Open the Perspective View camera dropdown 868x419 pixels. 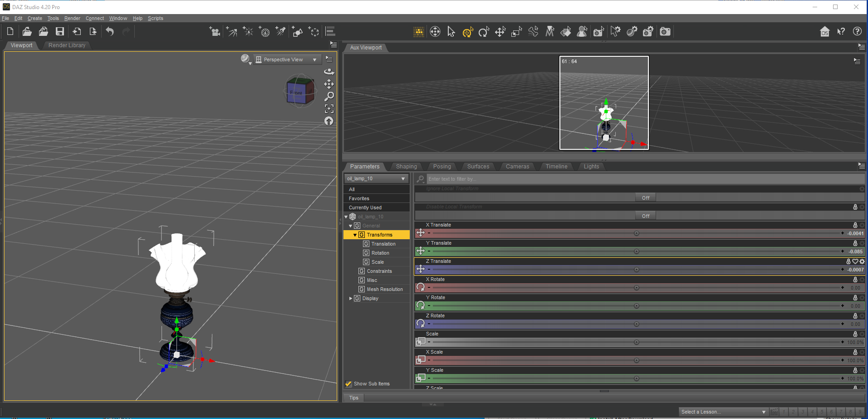(x=287, y=59)
